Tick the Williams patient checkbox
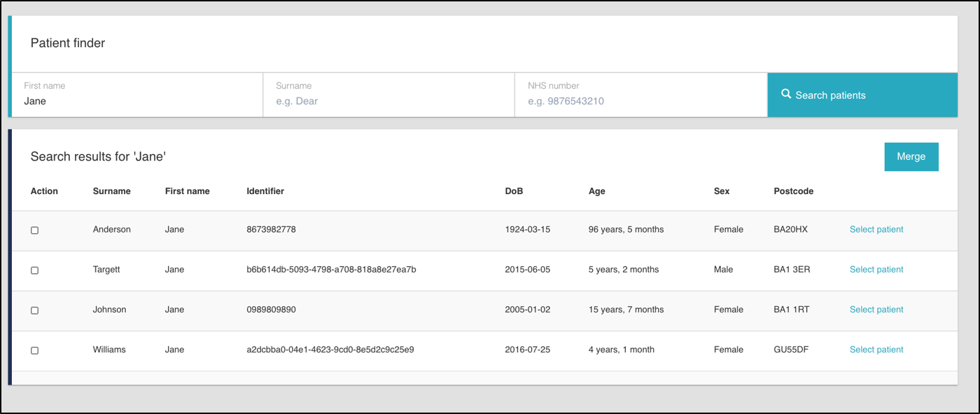The width and height of the screenshot is (980, 414). [x=34, y=350]
